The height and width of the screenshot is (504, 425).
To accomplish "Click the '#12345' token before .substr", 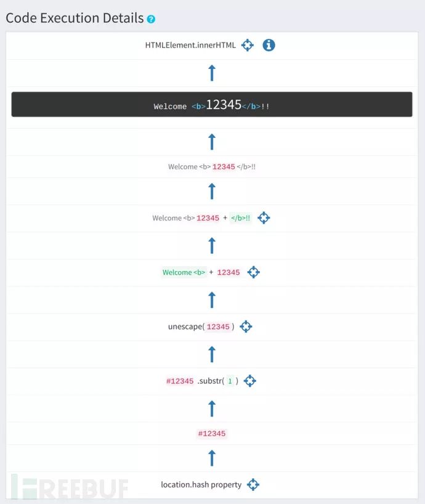I will tap(180, 381).
